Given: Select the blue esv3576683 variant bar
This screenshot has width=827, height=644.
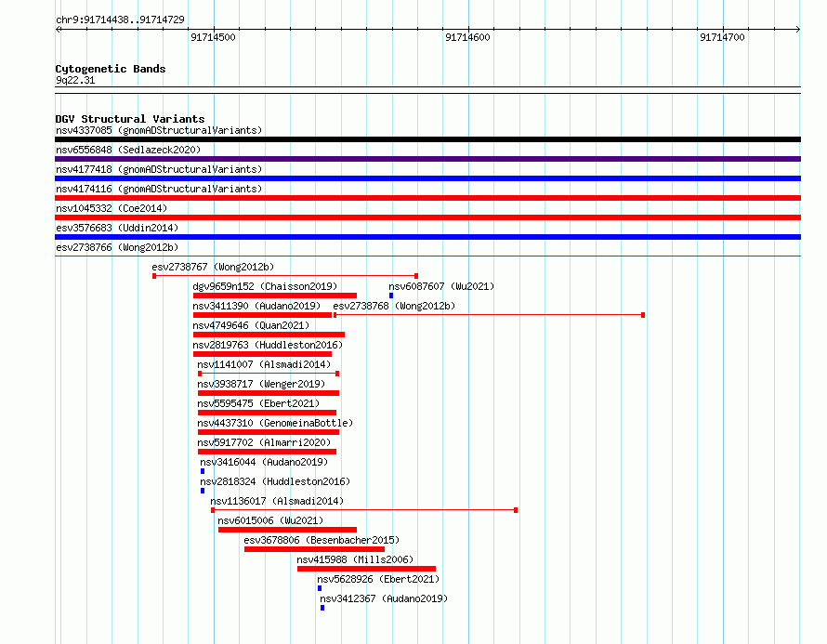Looking at the screenshot, I should [427, 237].
